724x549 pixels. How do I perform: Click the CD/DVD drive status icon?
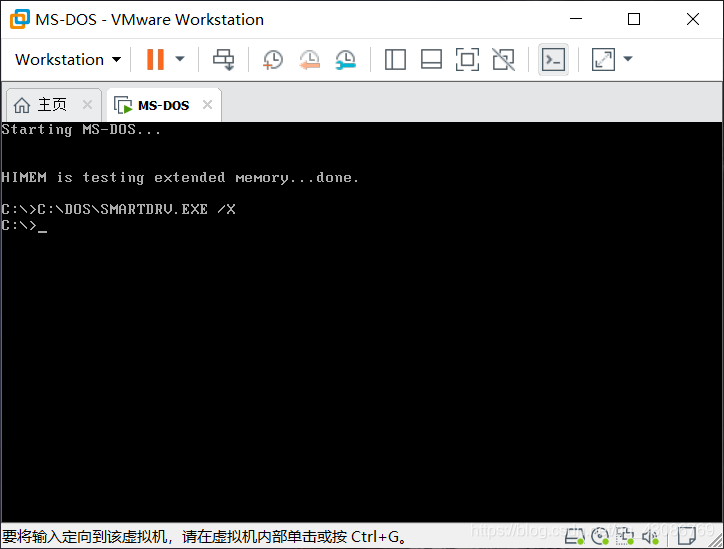600,536
